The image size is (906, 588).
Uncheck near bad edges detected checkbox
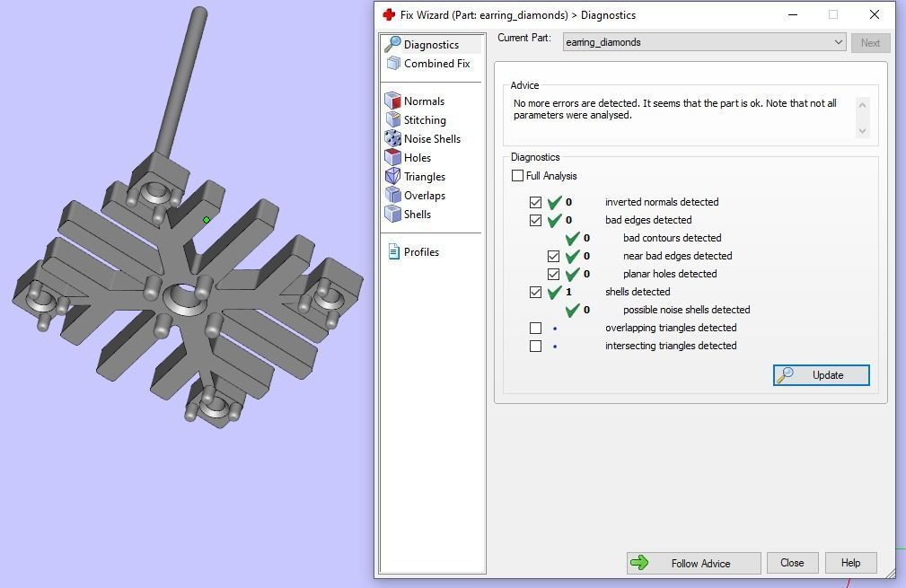[x=553, y=256]
